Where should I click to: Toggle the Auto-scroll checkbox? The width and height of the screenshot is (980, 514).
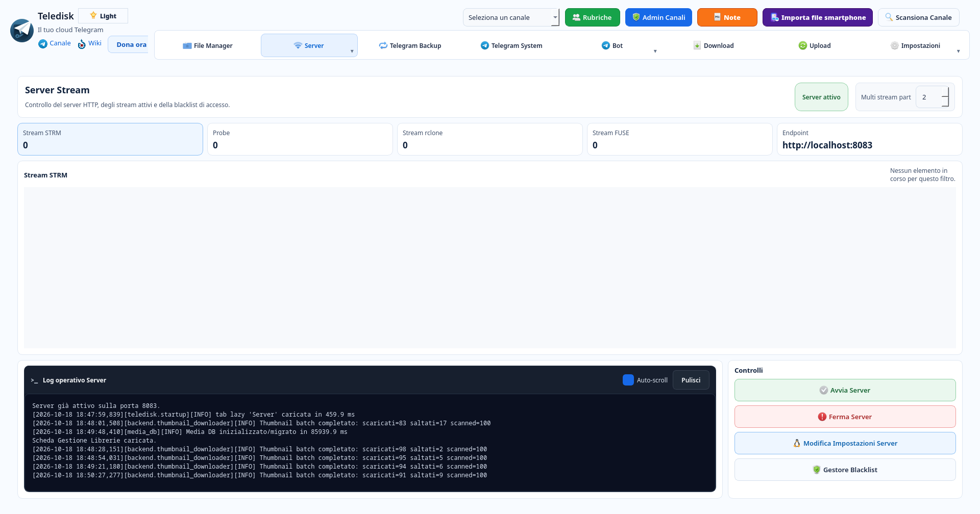coord(628,380)
